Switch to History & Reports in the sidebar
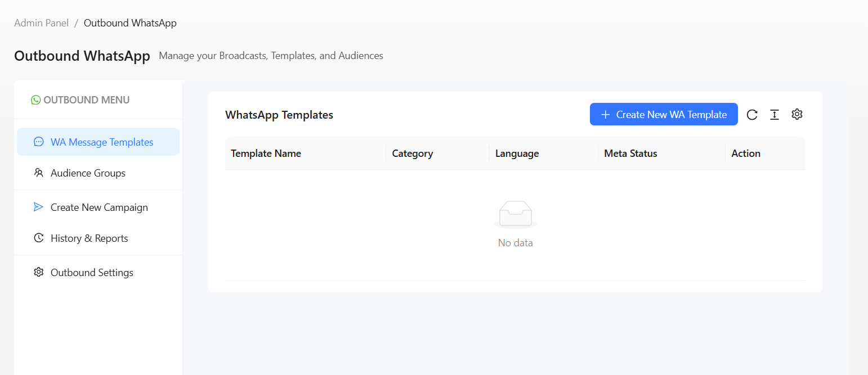 (x=89, y=238)
